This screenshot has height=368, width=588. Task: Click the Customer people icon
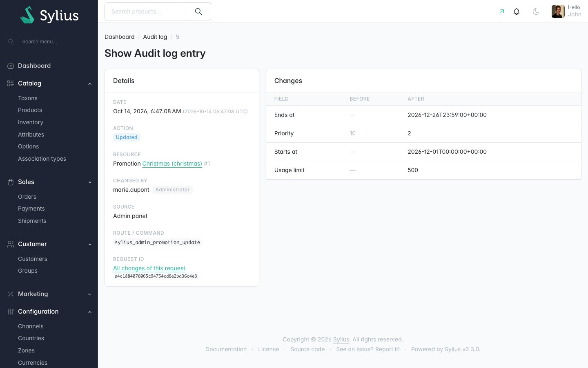(11, 244)
